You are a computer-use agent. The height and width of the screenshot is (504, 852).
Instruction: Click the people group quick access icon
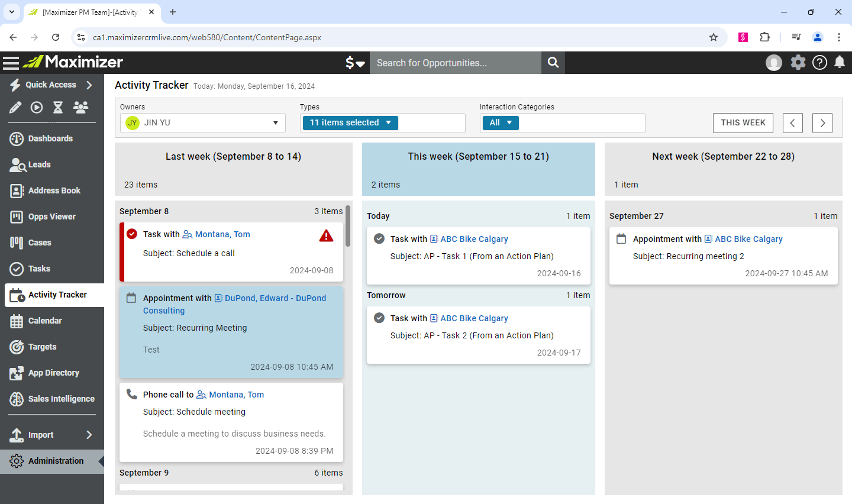pyautogui.click(x=80, y=107)
